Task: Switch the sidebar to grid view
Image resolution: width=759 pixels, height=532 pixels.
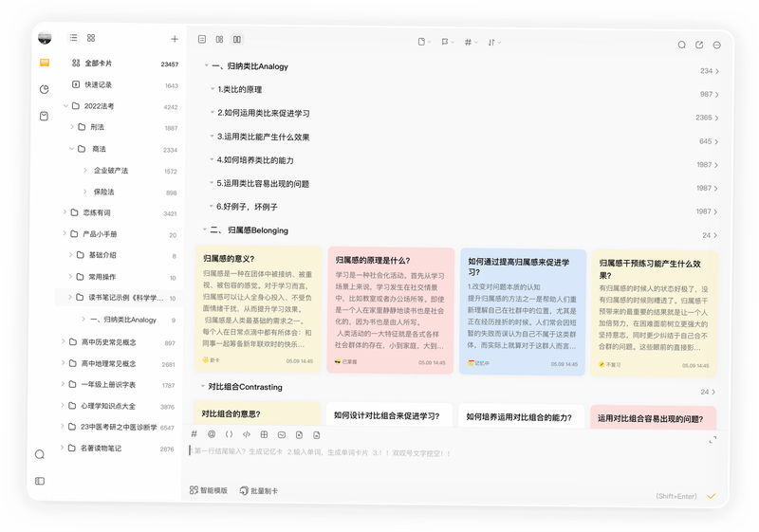Action: pyautogui.click(x=91, y=38)
